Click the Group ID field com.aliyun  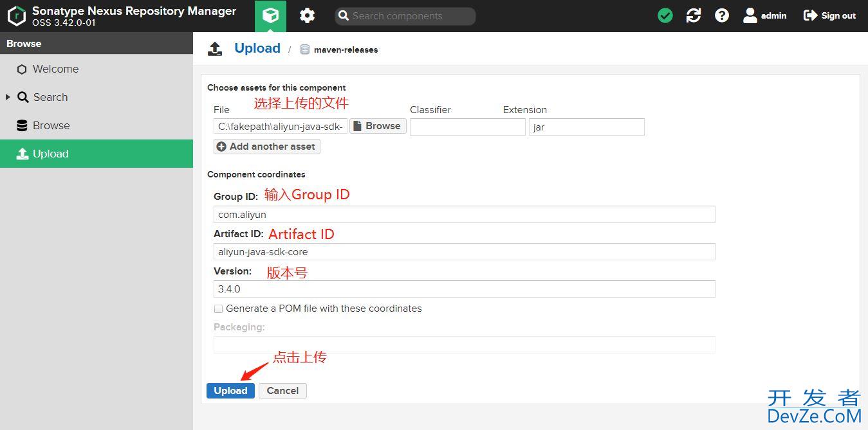click(465, 214)
